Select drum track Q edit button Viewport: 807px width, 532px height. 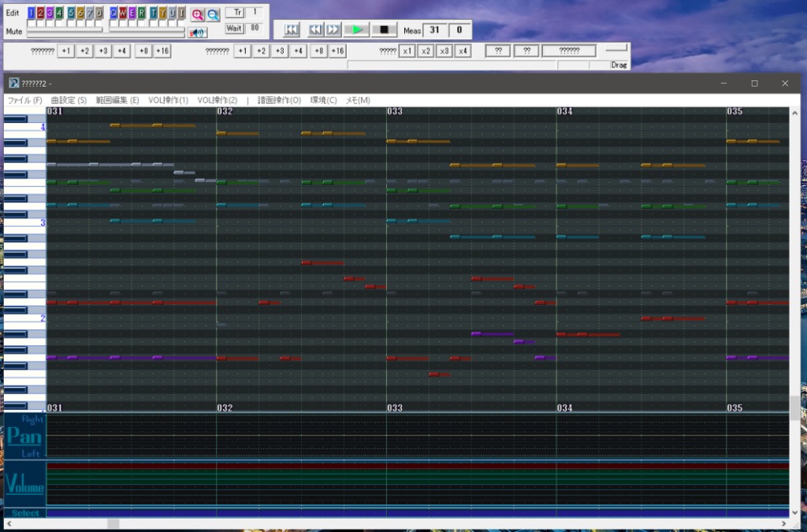click(x=113, y=13)
